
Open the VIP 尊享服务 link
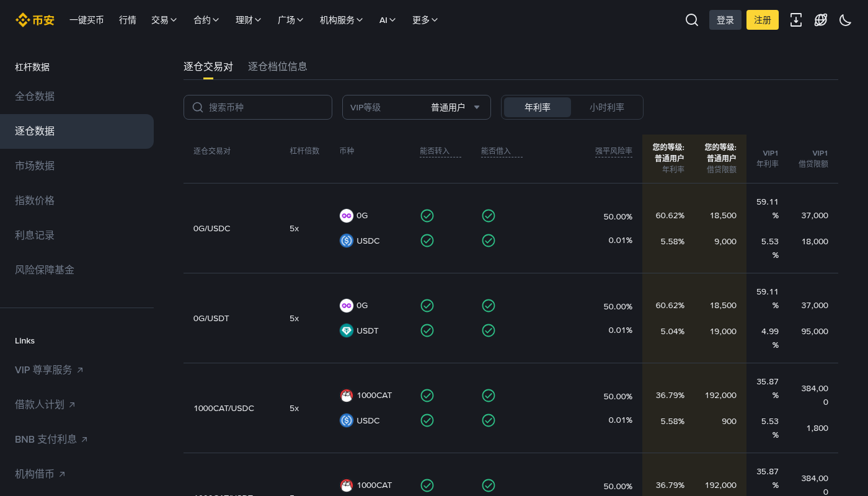49,370
